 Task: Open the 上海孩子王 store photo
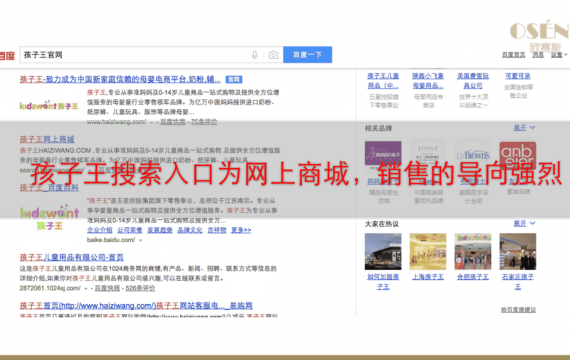[428, 252]
